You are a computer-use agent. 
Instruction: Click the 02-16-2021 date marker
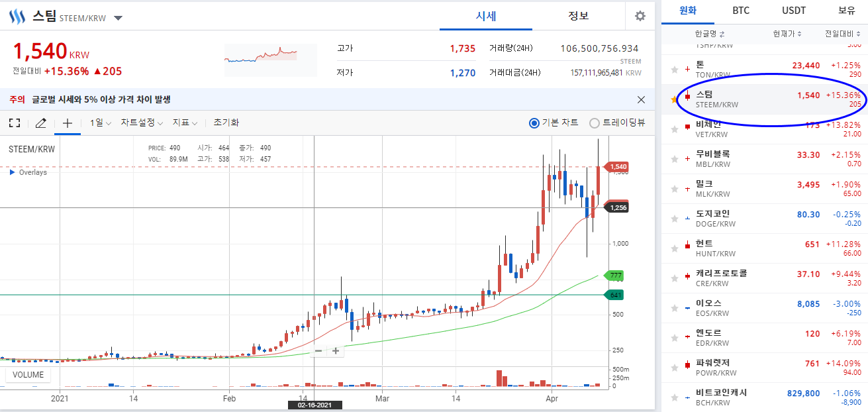[x=314, y=405]
